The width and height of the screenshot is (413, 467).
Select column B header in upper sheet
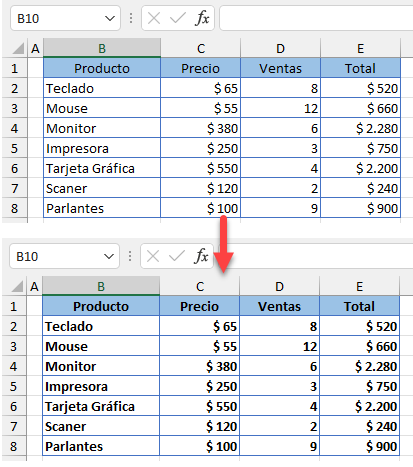coord(102,49)
